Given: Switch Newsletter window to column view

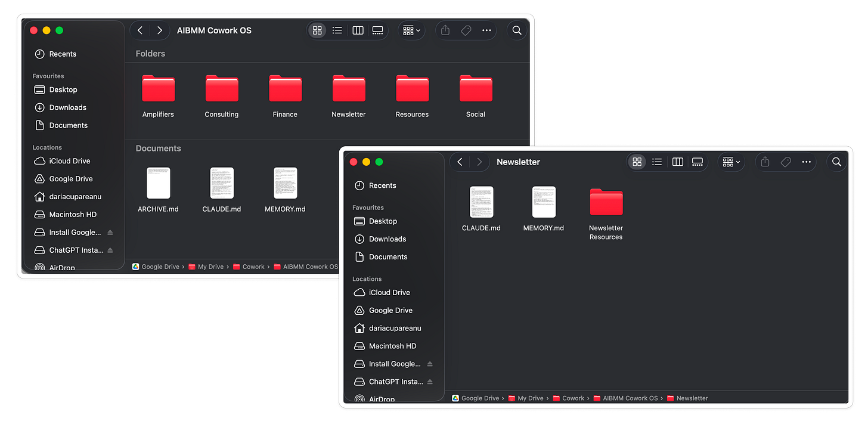Looking at the screenshot, I should coord(677,162).
